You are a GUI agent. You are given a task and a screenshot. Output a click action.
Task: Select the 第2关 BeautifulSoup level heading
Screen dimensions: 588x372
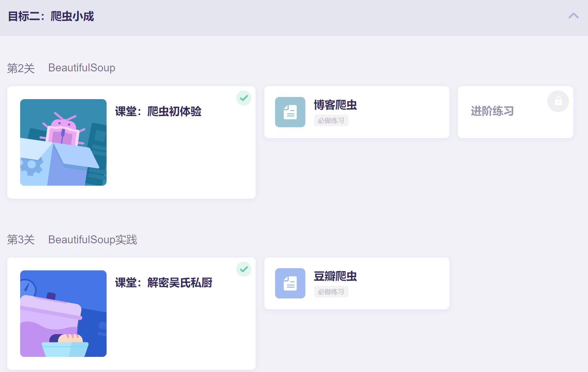pos(61,68)
